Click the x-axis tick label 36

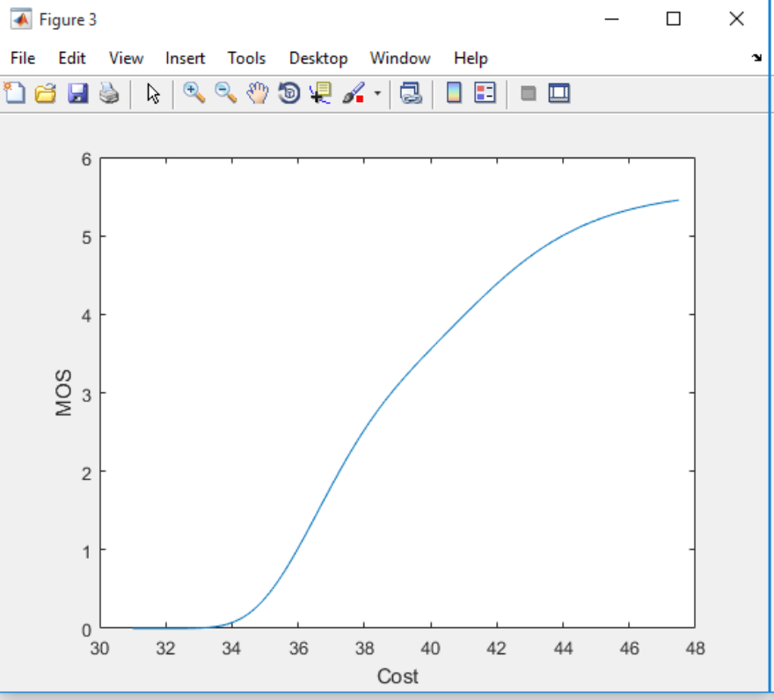(x=298, y=648)
